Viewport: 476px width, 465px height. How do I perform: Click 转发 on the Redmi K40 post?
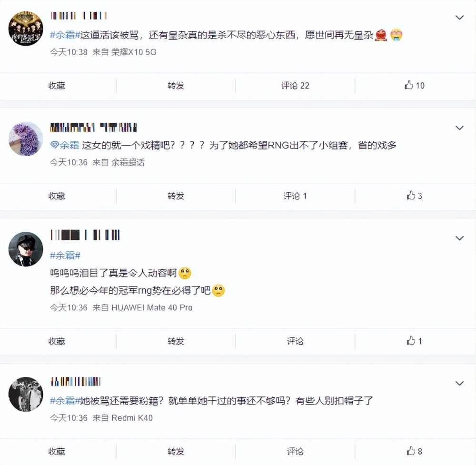pyautogui.click(x=176, y=451)
